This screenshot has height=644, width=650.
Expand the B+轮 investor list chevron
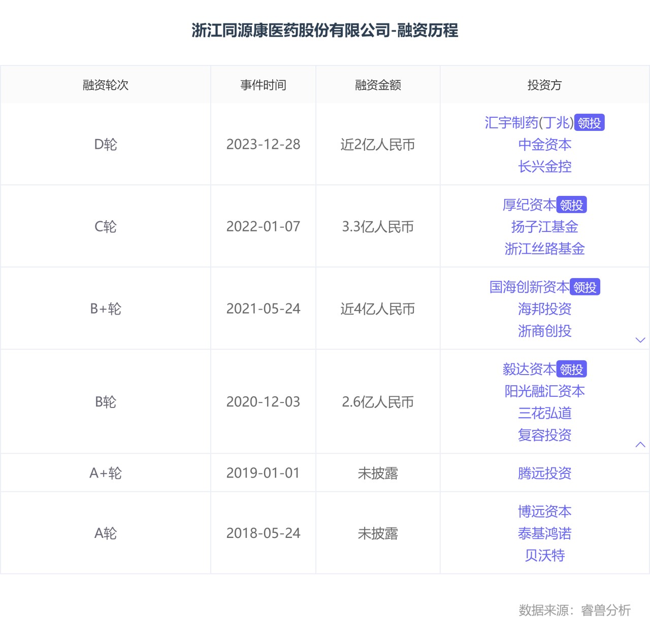point(640,340)
